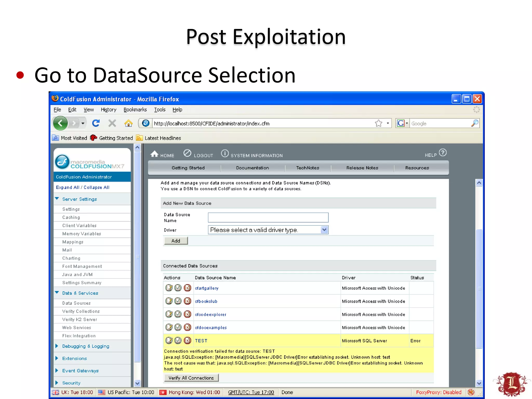Screen dimensions: 532x399
Task: Open the Home page house icon
Action: click(x=128, y=123)
